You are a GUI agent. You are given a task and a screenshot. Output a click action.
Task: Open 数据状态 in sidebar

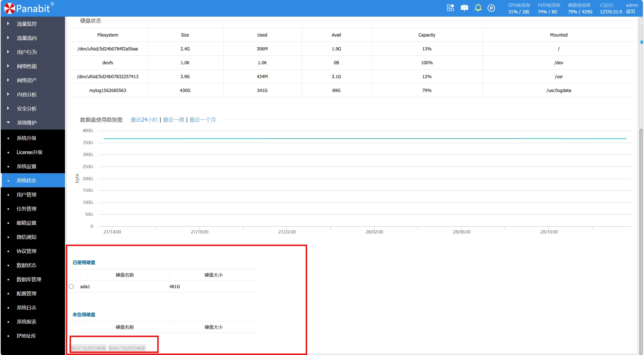(x=33, y=265)
